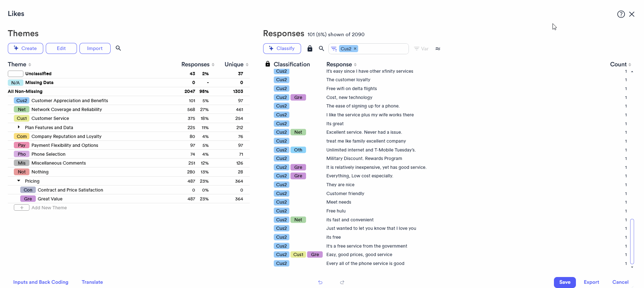644x288 pixels.
Task: Click the similarity (≈) icon near Var
Action: click(x=438, y=49)
